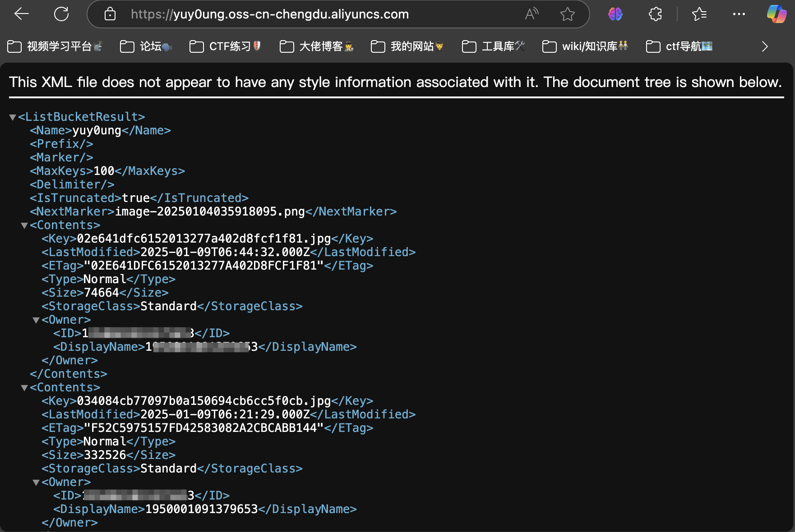Collapse the first Contents node
Viewport: 795px width, 532px height.
click(24, 225)
